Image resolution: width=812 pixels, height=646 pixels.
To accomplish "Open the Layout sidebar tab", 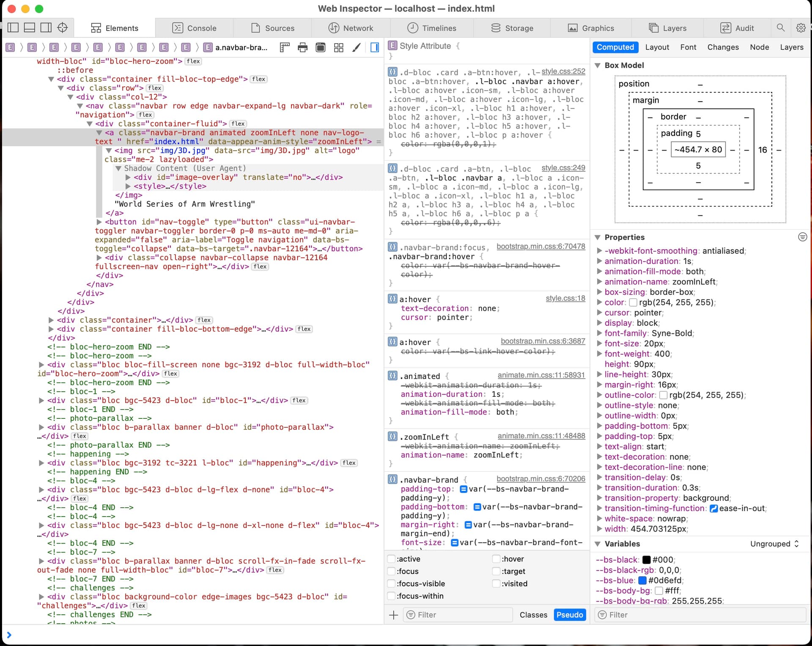I will [657, 47].
